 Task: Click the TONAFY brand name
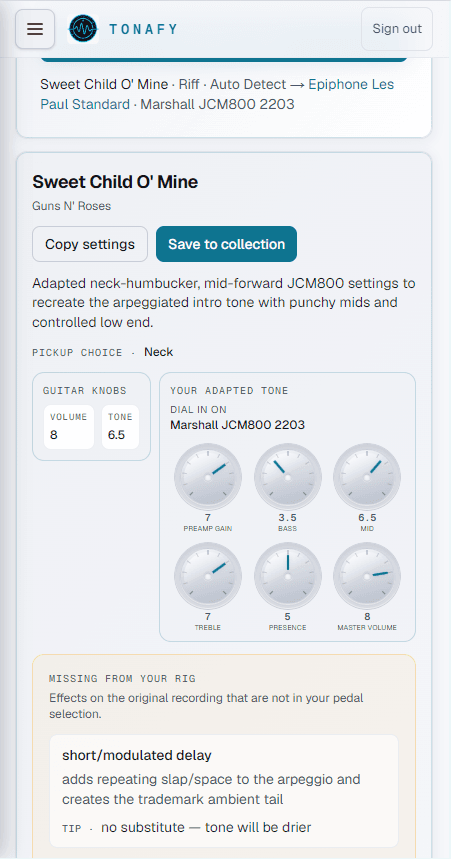[143, 29]
